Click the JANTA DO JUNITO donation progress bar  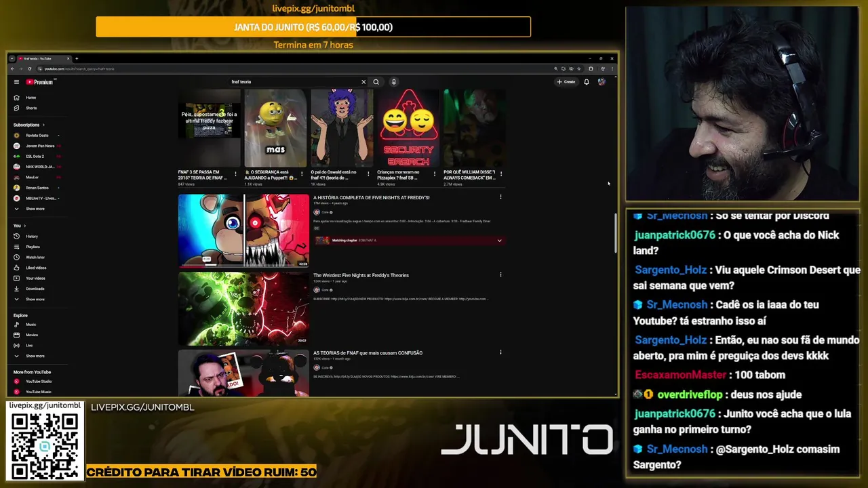tap(313, 27)
